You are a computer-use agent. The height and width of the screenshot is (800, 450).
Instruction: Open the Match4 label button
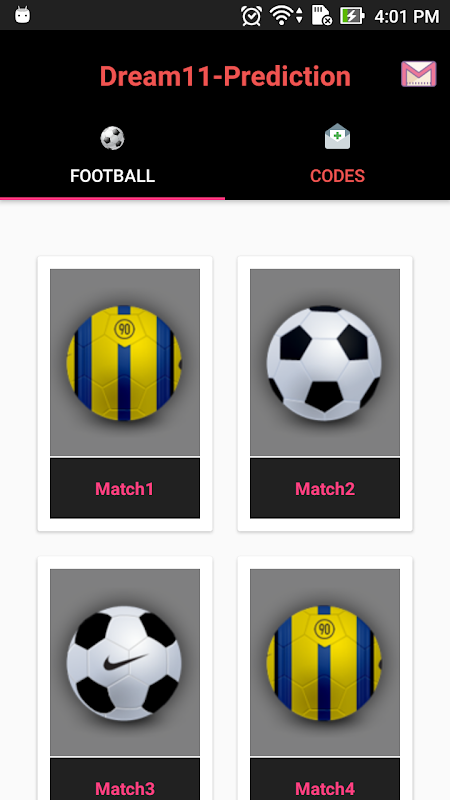325,779
